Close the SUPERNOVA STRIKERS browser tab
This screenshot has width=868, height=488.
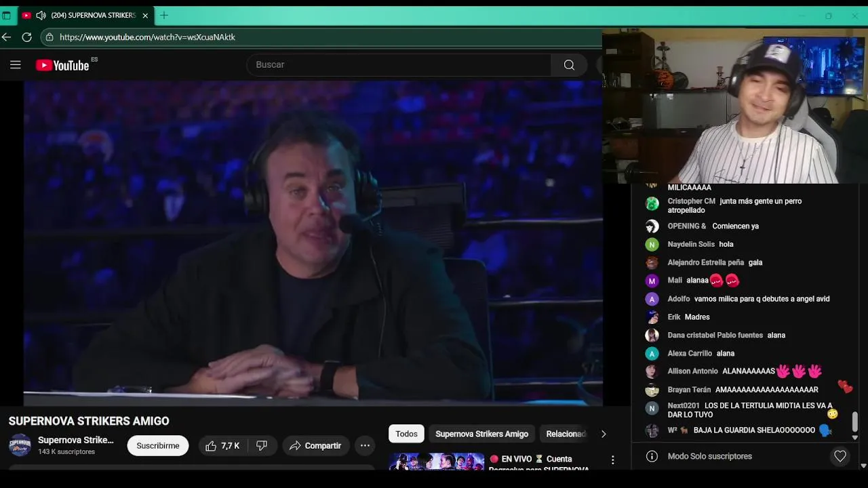(145, 16)
